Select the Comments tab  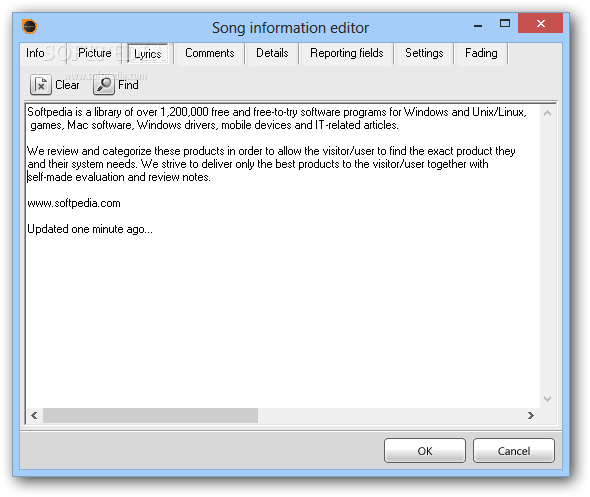click(210, 53)
